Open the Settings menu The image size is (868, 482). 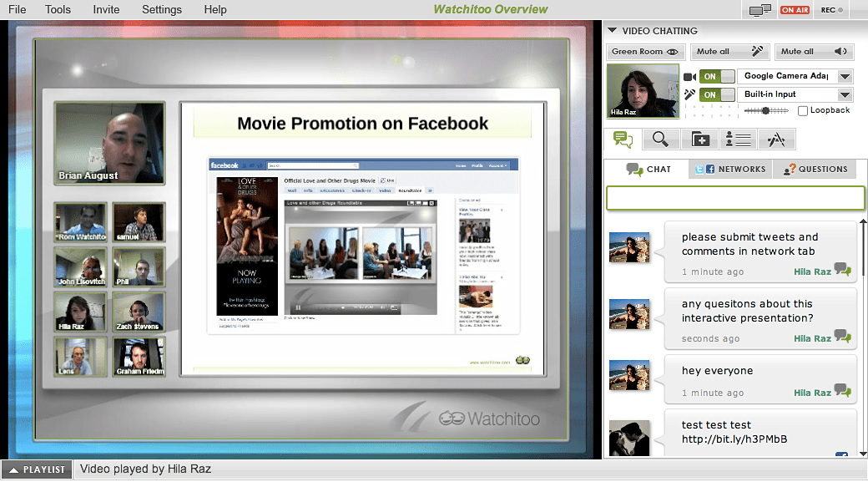162,9
